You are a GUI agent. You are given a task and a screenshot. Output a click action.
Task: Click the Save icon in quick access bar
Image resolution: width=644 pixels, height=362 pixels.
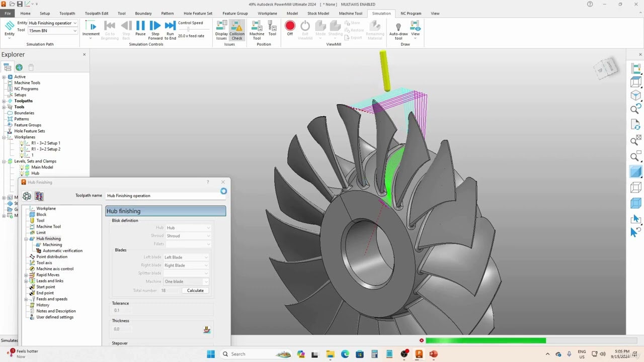click(20, 4)
